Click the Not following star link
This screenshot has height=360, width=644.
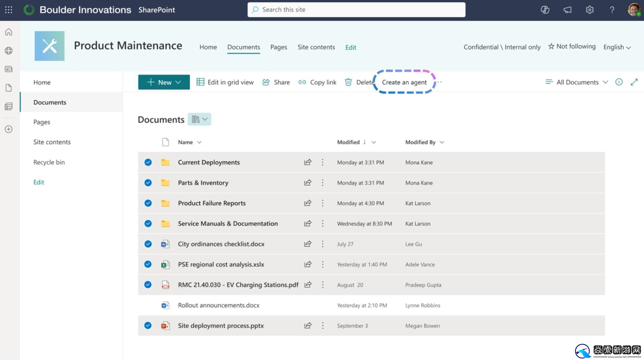coord(572,47)
